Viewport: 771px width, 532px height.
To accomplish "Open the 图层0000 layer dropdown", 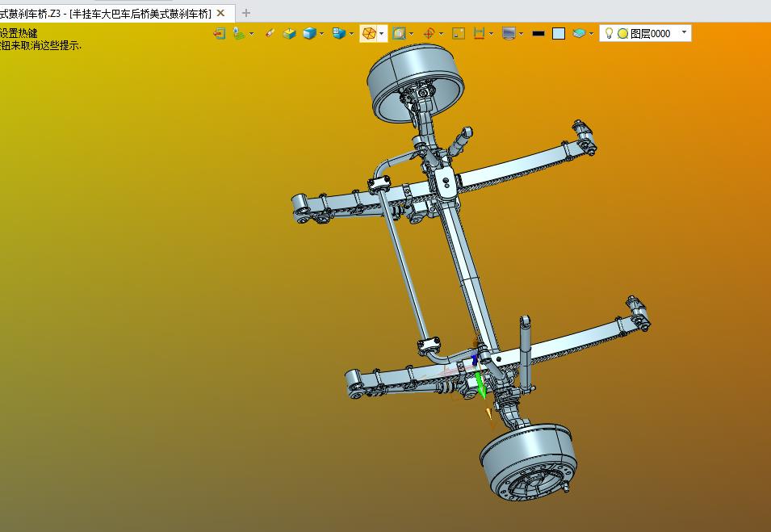I will pyautogui.click(x=684, y=32).
